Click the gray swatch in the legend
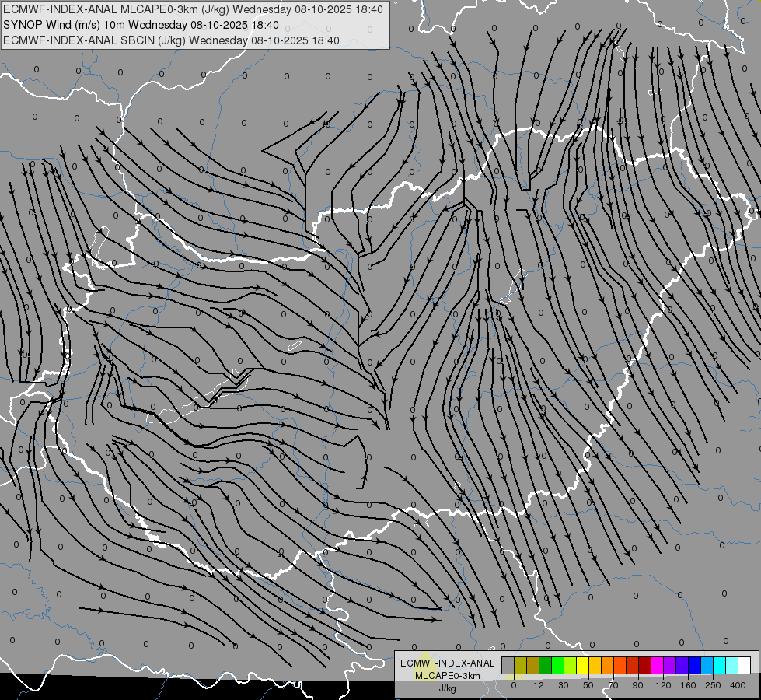761x700 pixels. pyautogui.click(x=508, y=666)
